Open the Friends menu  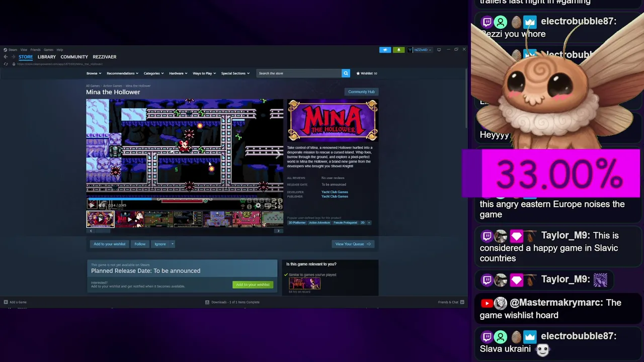coord(35,50)
